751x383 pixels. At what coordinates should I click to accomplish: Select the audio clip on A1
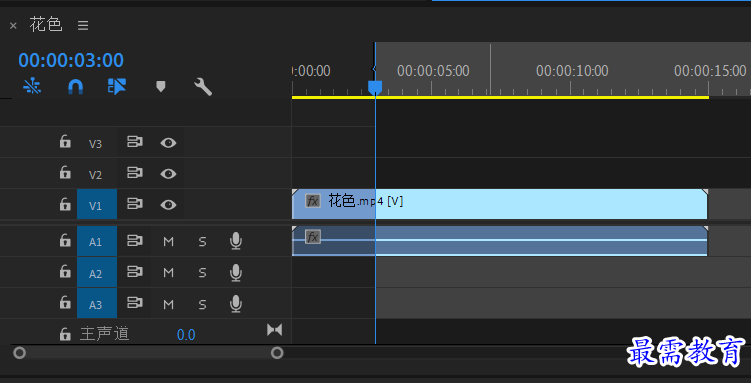click(x=500, y=241)
